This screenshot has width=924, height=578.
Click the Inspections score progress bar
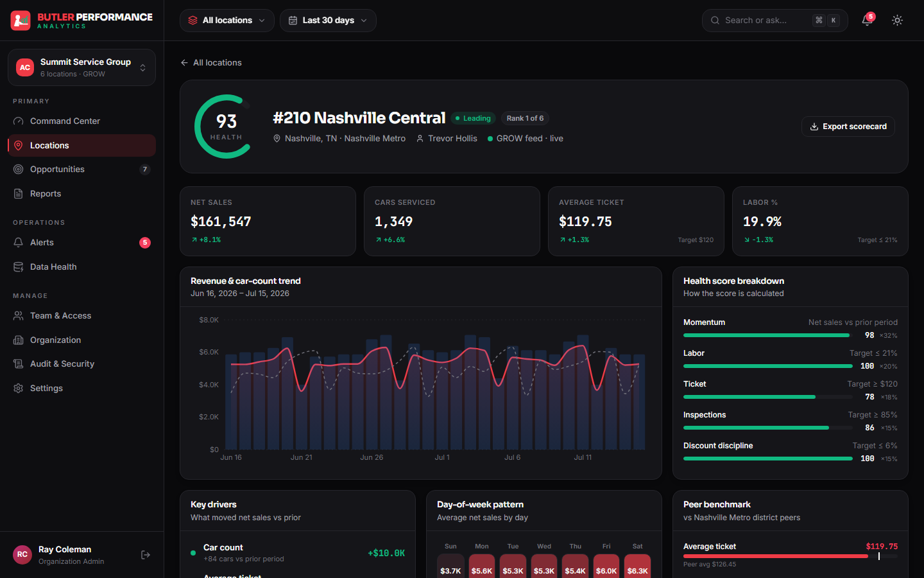(x=768, y=428)
